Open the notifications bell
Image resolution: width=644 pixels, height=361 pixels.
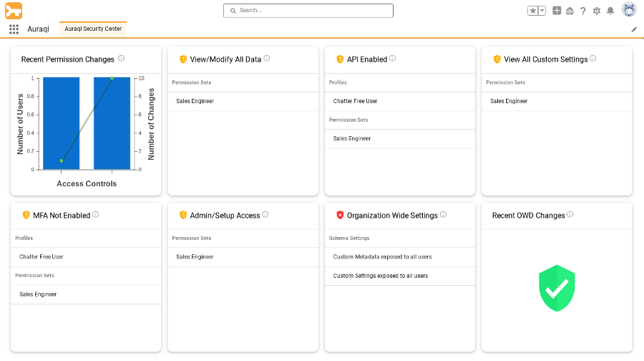tap(610, 11)
